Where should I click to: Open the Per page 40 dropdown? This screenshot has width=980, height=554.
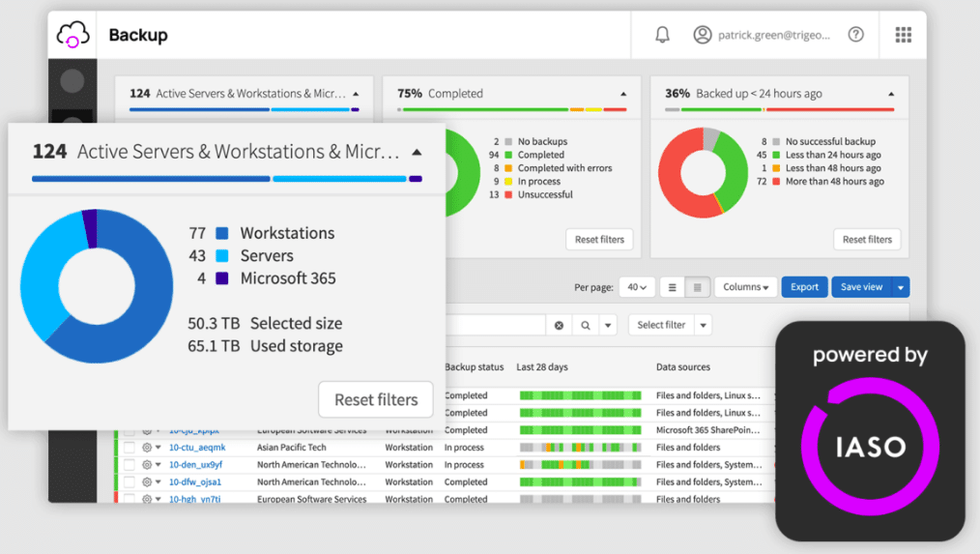tap(637, 287)
